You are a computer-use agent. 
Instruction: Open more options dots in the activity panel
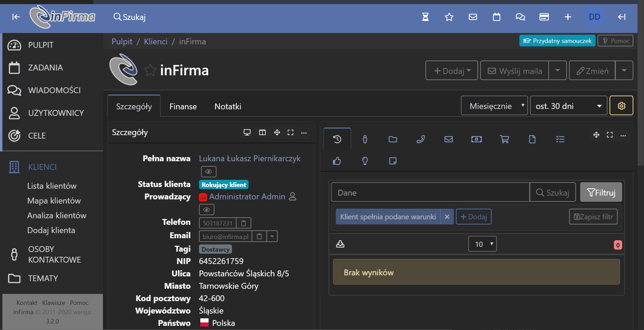[x=623, y=135]
